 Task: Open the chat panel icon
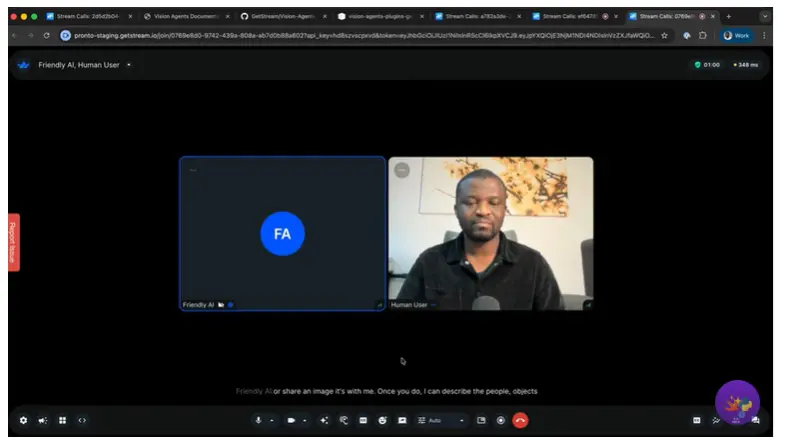[x=756, y=420]
